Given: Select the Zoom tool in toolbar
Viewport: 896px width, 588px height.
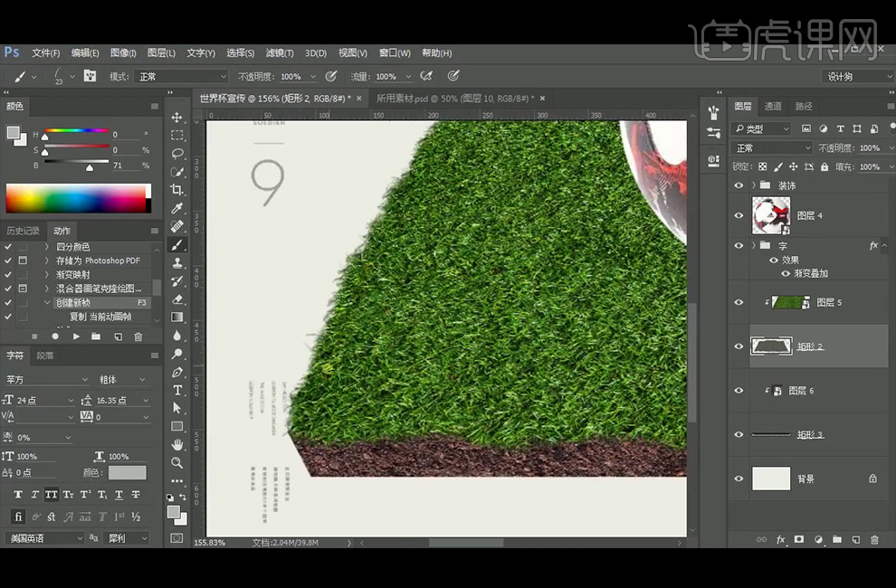Looking at the screenshot, I should point(177,462).
